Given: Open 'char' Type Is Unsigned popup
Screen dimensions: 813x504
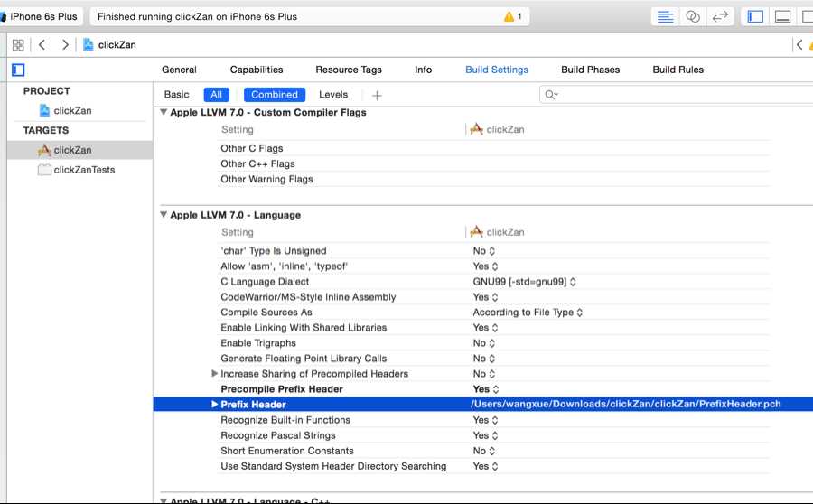Looking at the screenshot, I should [x=484, y=251].
